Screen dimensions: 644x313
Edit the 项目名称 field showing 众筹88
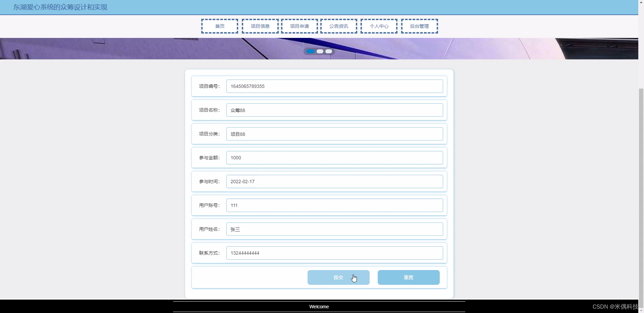tap(334, 110)
